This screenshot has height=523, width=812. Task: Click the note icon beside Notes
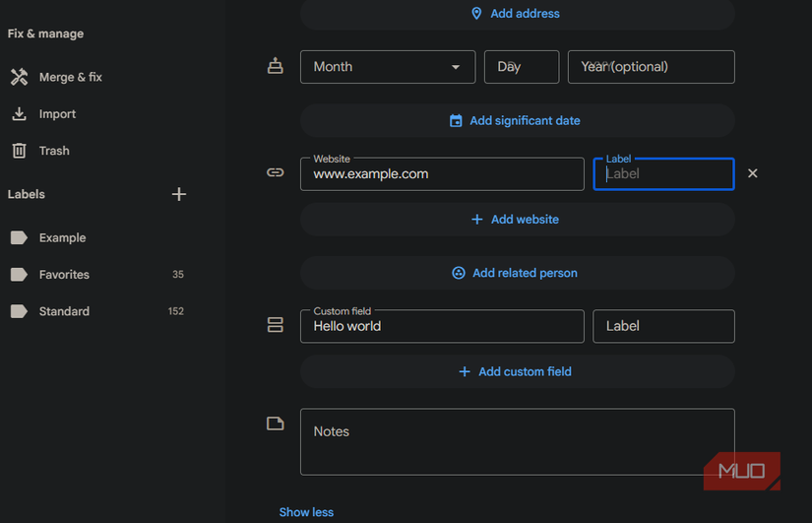pyautogui.click(x=276, y=424)
